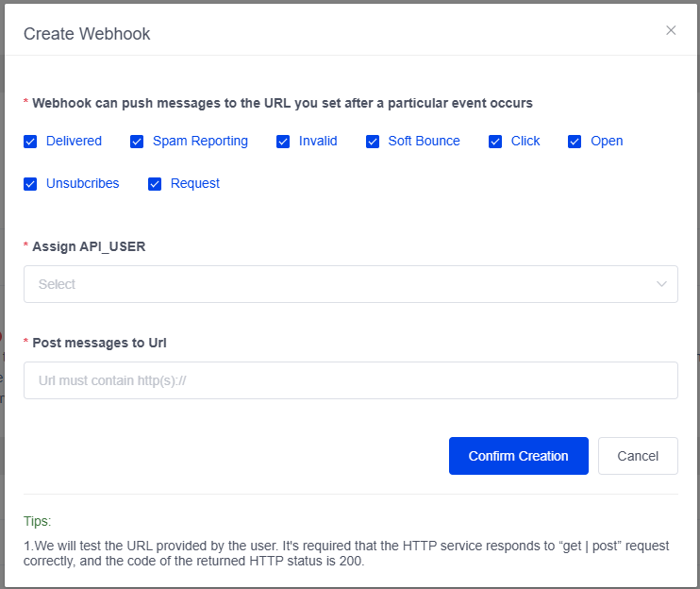Toggle the Request event checkbox
The width and height of the screenshot is (700, 589).
point(155,184)
